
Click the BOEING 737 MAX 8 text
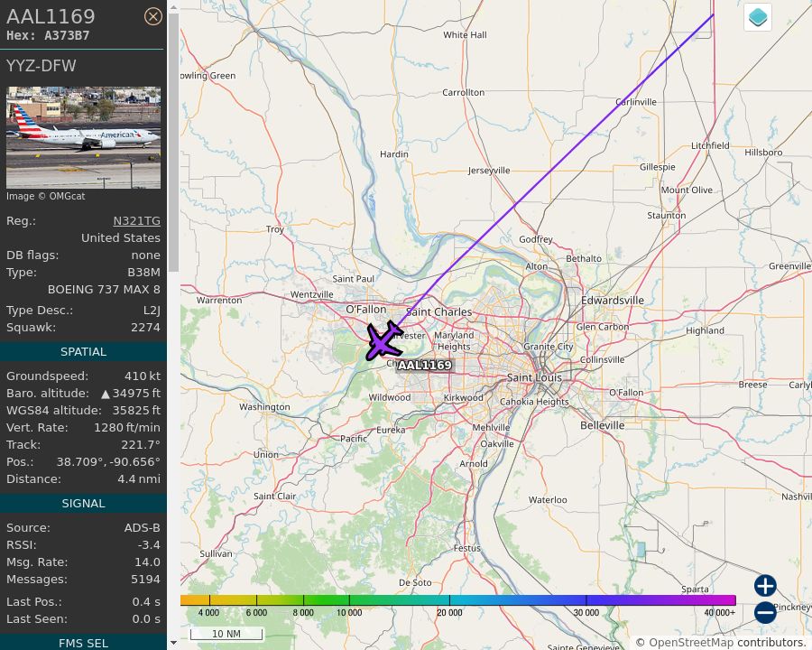point(104,289)
